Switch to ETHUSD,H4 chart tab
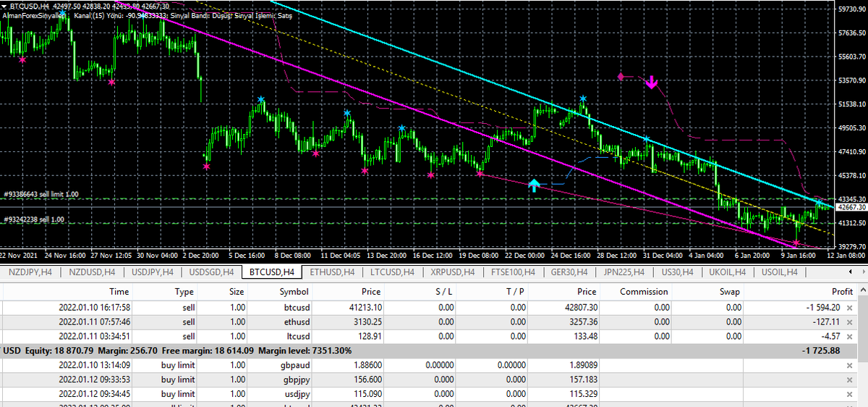868x407 pixels. [333, 272]
